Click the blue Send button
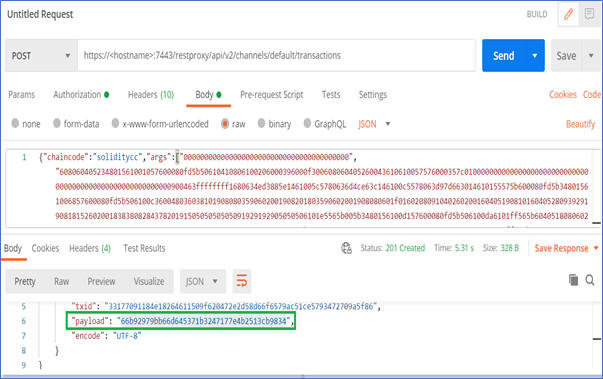 (504, 56)
